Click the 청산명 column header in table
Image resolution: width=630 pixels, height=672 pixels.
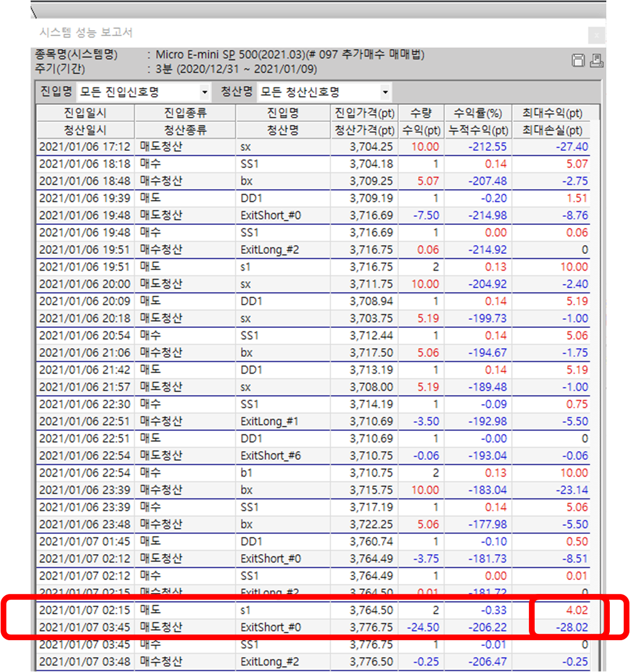pyautogui.click(x=283, y=130)
